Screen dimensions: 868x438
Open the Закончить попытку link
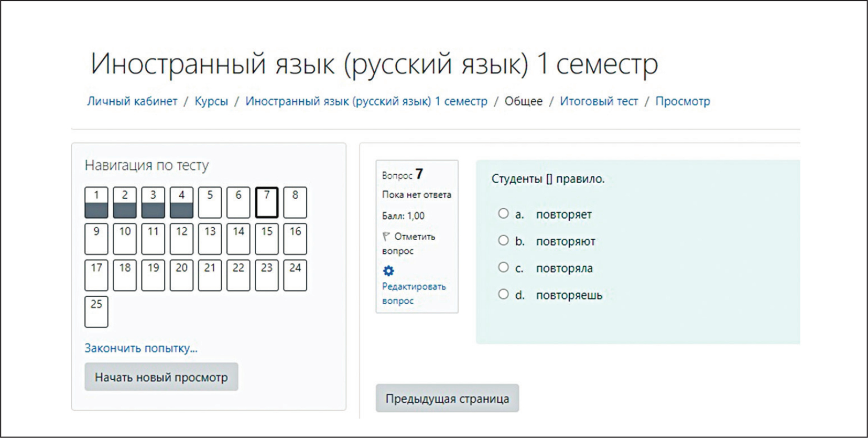(x=141, y=348)
